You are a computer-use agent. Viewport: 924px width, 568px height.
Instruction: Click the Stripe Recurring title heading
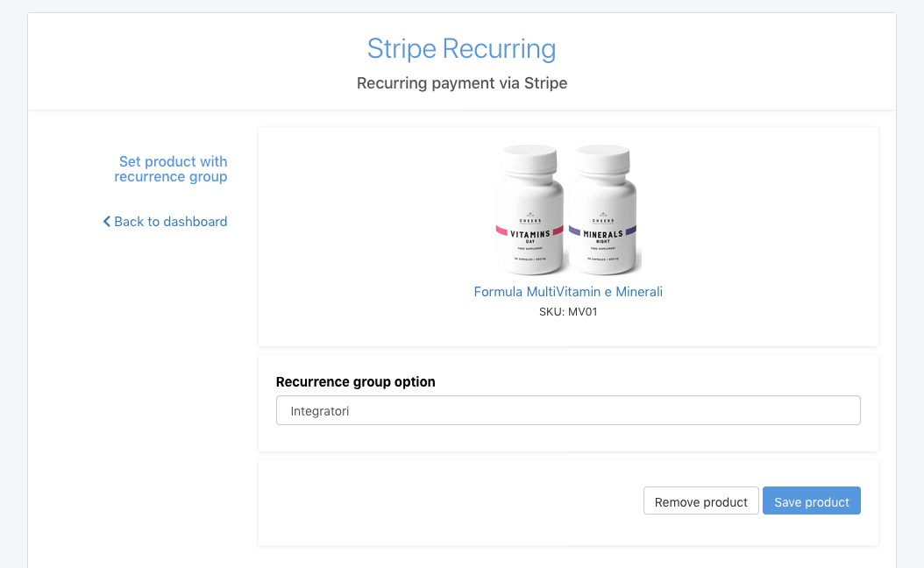tap(461, 49)
